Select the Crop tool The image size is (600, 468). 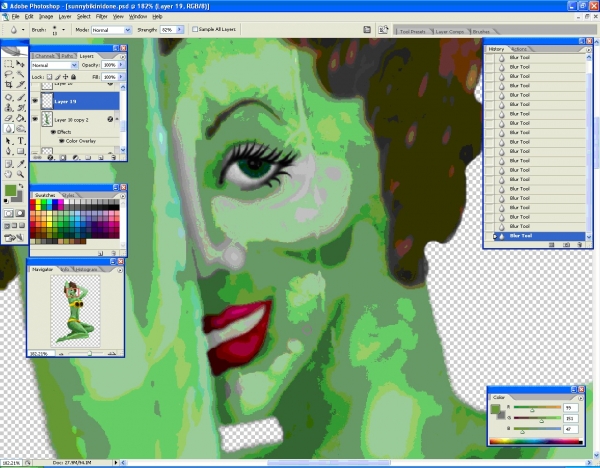point(8,85)
